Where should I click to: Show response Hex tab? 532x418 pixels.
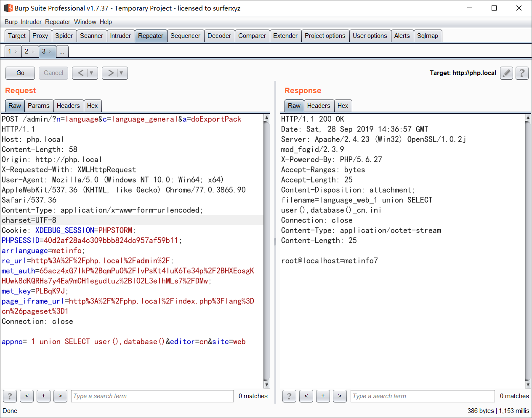(x=343, y=106)
